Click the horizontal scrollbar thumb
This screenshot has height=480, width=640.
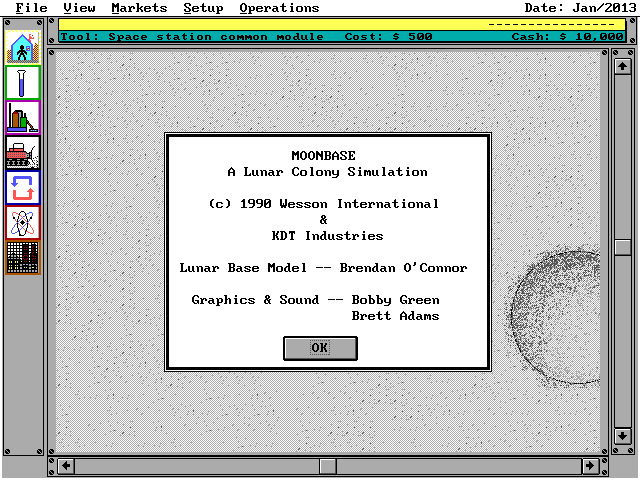click(328, 466)
